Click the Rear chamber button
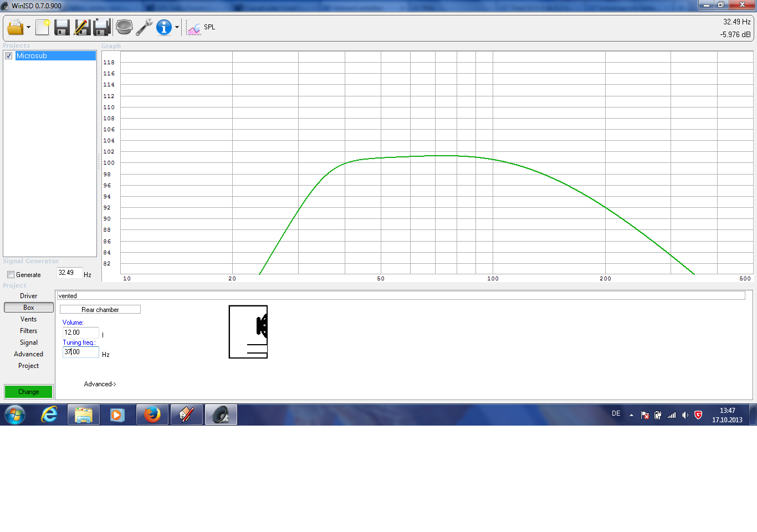 point(100,310)
